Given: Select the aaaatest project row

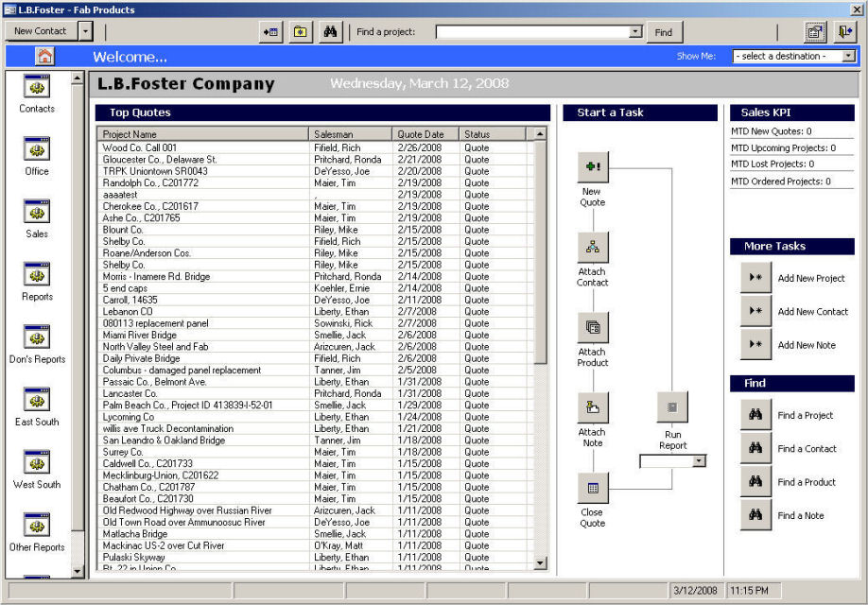Looking at the screenshot, I should pyautogui.click(x=315, y=195).
